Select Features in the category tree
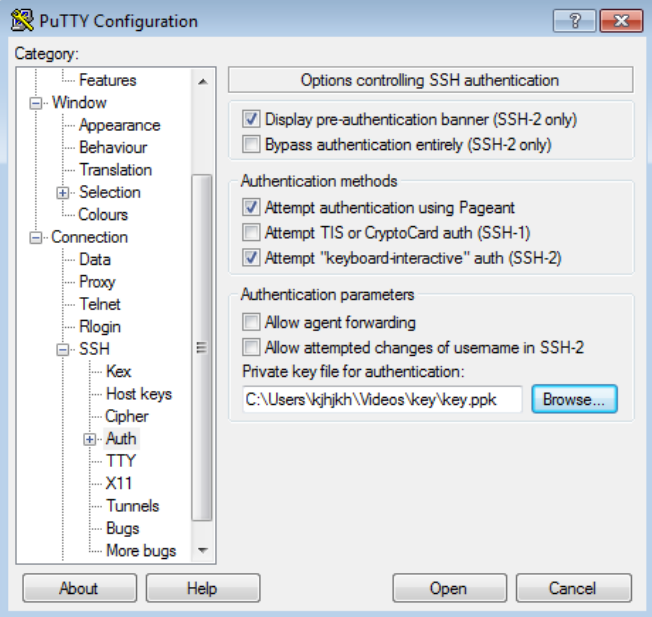This screenshot has height=617, width=652. 108,80
